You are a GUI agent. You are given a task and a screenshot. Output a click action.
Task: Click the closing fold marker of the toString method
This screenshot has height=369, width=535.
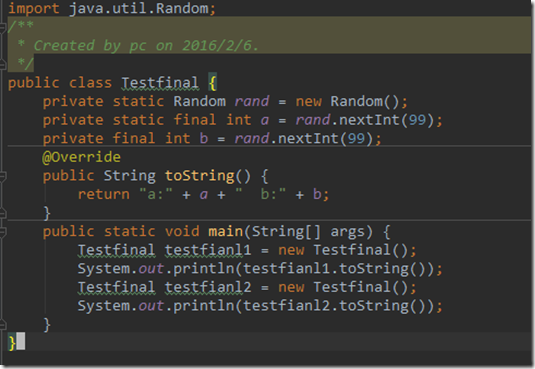coord(3,214)
